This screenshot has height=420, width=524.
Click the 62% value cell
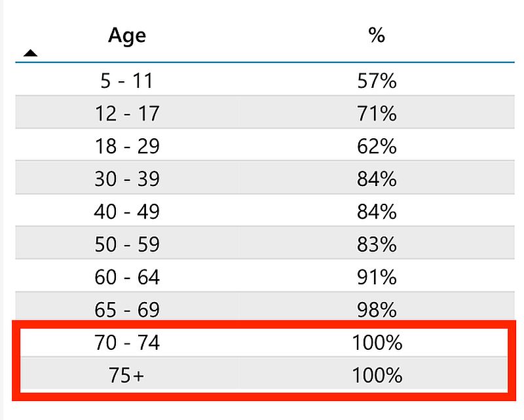tap(377, 145)
